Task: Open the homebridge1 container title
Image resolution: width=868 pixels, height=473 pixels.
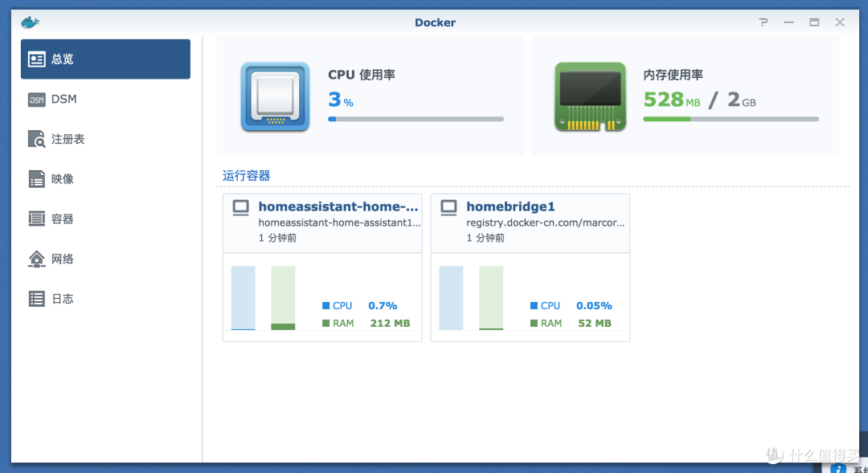Action: coord(510,206)
